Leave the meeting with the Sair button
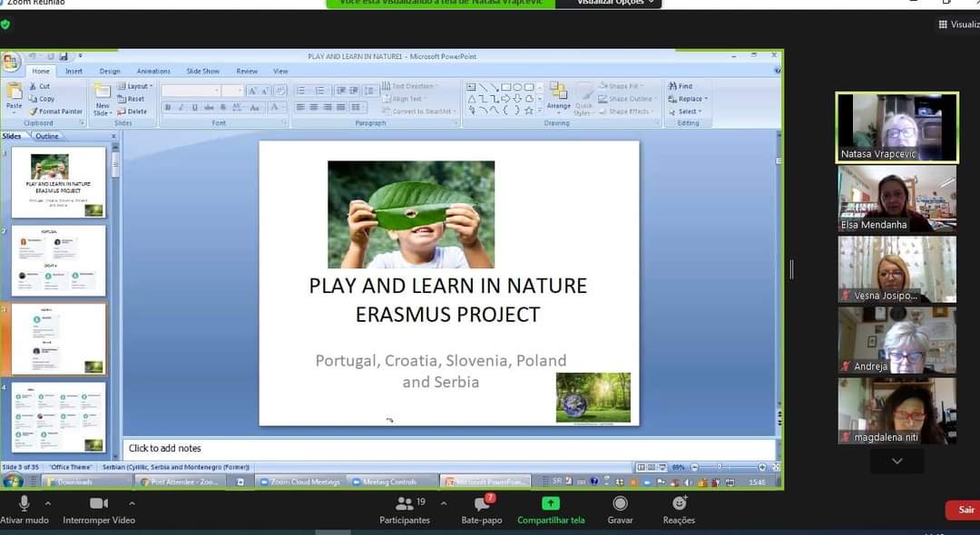The width and height of the screenshot is (980, 535). click(963, 510)
